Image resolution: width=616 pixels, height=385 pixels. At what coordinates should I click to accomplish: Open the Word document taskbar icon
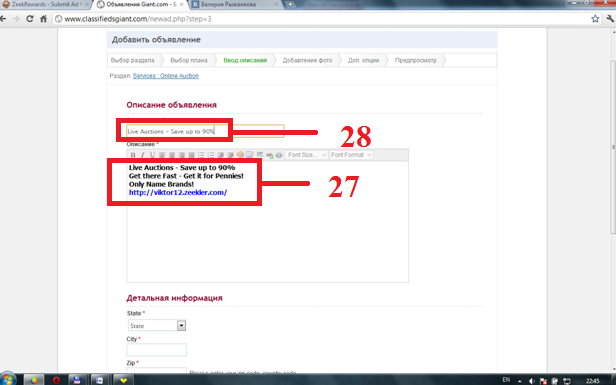coord(100,380)
